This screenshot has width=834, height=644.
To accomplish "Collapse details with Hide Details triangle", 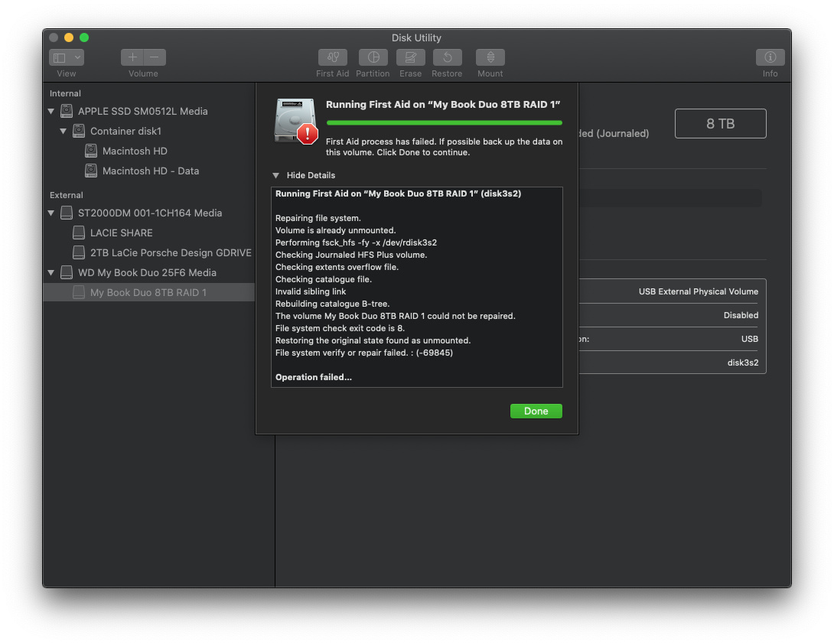I will [x=275, y=175].
